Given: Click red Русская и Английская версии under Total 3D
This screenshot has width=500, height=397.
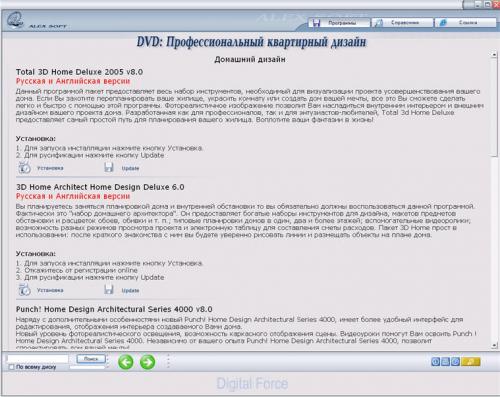Looking at the screenshot, I should pyautogui.click(x=73, y=81).
